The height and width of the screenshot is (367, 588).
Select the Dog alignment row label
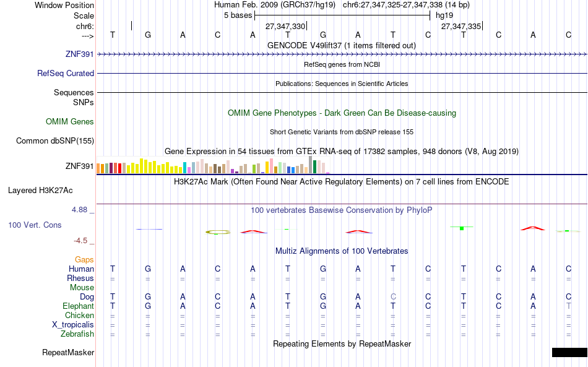pyautogui.click(x=87, y=296)
